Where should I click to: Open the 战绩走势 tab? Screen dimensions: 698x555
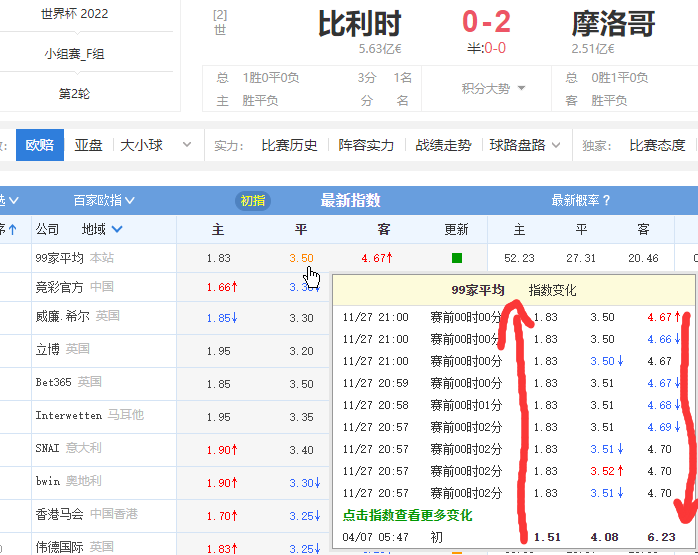pyautogui.click(x=443, y=145)
